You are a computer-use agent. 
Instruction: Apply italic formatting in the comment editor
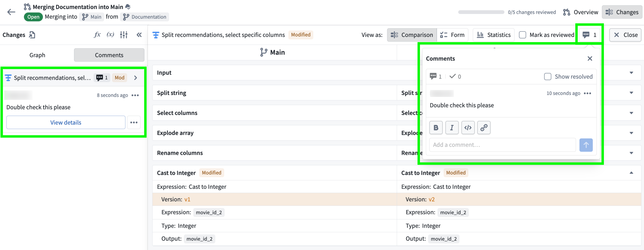[x=452, y=128]
